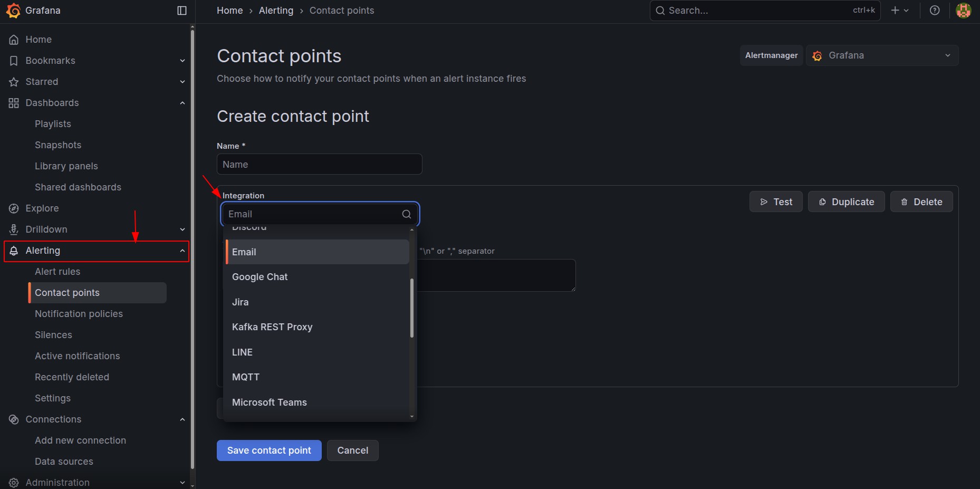The image size is (980, 489).
Task: Open the Alertmanager Grafana dropdown
Action: [x=882, y=55]
